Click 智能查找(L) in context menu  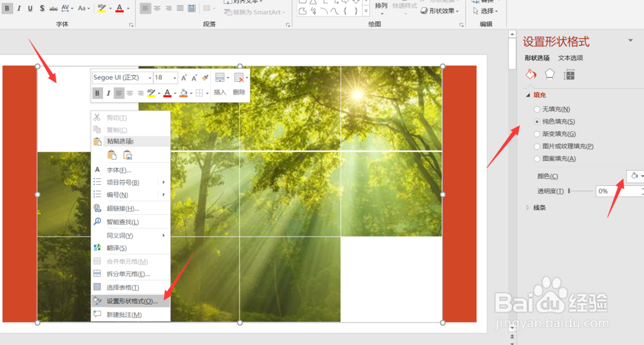(131, 222)
